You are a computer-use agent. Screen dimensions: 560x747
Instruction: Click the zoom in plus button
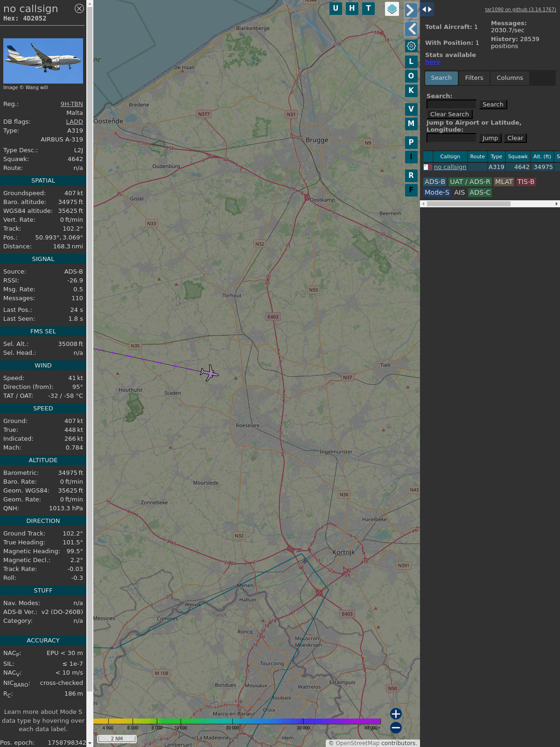pyautogui.click(x=396, y=714)
